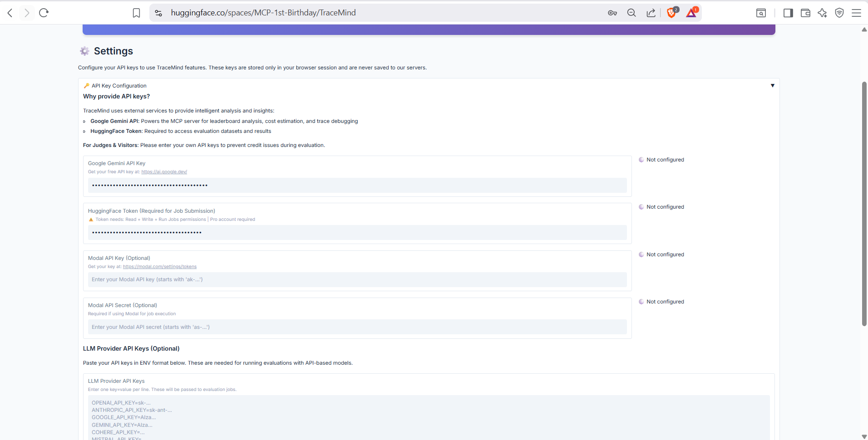Viewport: 868px width, 440px height.
Task: Click 'Required if using Modal for job execution'
Action: pos(132,314)
